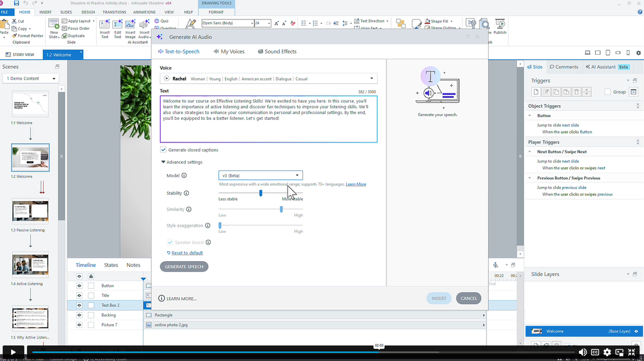Image resolution: width=644 pixels, height=361 pixels.
Task: Hide the Button layer in timeline
Action: [79, 286]
